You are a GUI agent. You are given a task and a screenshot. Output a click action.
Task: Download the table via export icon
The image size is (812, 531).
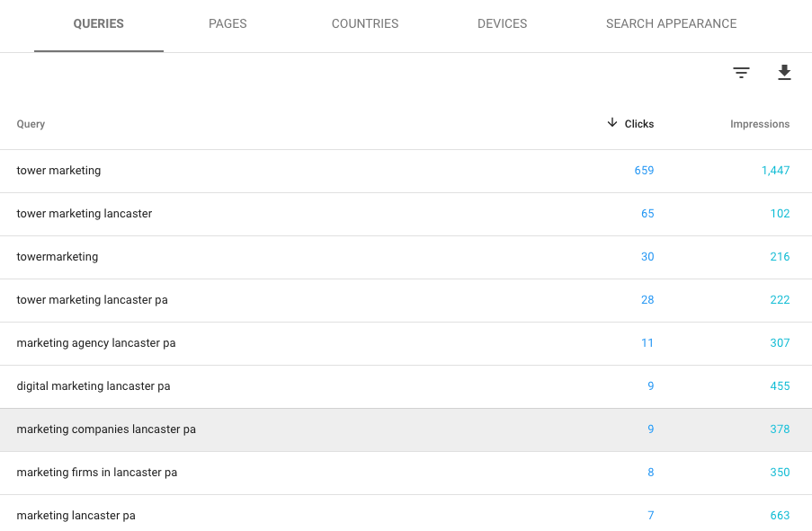[x=784, y=73]
